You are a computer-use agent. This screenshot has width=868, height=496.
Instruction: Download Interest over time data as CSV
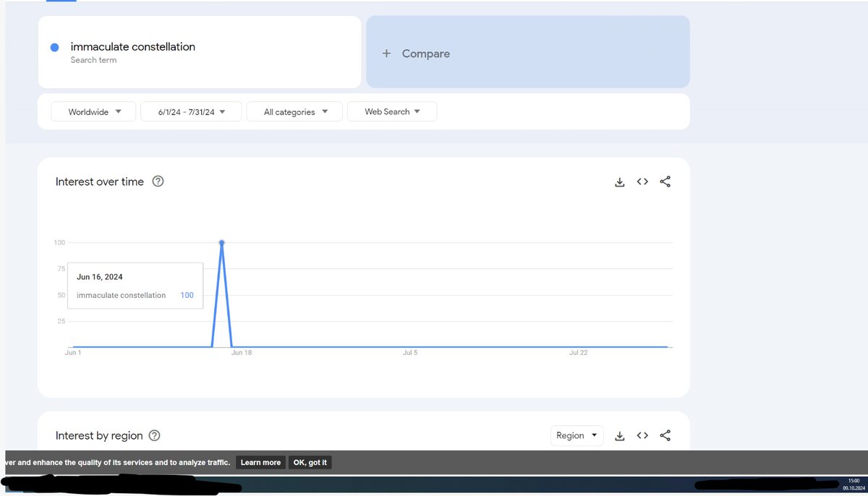pos(619,182)
